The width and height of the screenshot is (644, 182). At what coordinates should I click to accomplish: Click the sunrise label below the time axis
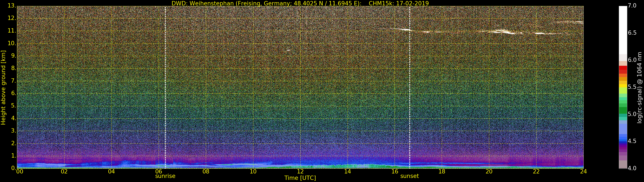(x=165, y=176)
